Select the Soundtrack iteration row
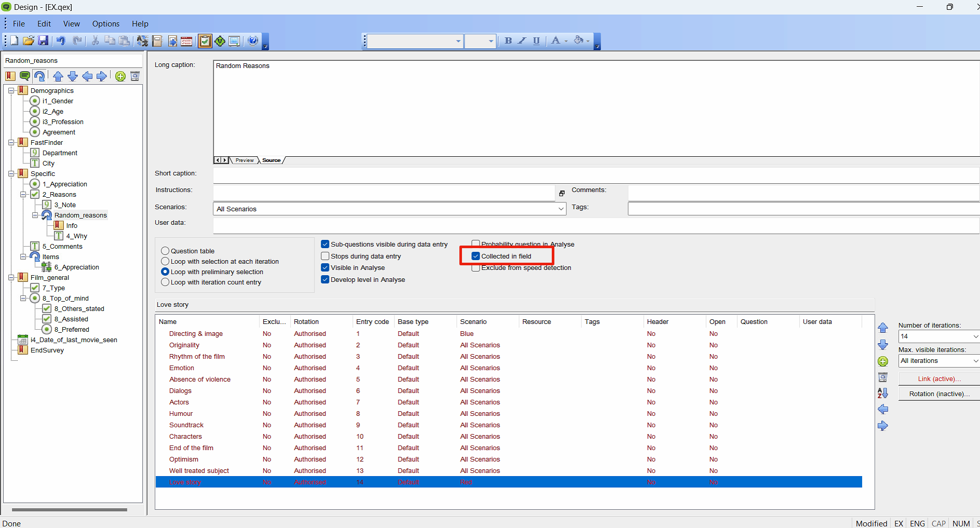Screen dimensions: 980x528 tap(509, 425)
